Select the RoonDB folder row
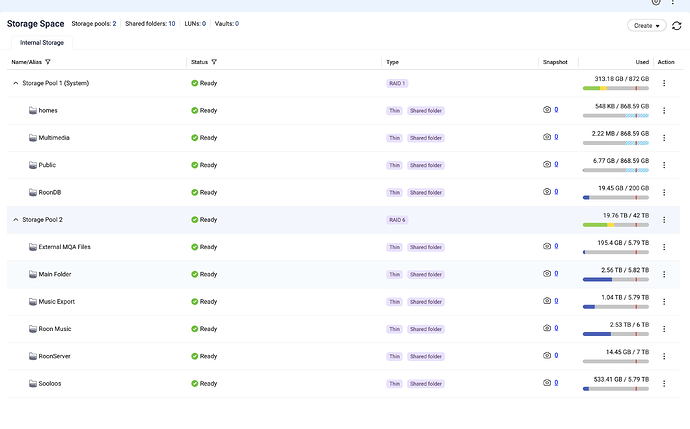The width and height of the screenshot is (690, 429). pos(343,192)
